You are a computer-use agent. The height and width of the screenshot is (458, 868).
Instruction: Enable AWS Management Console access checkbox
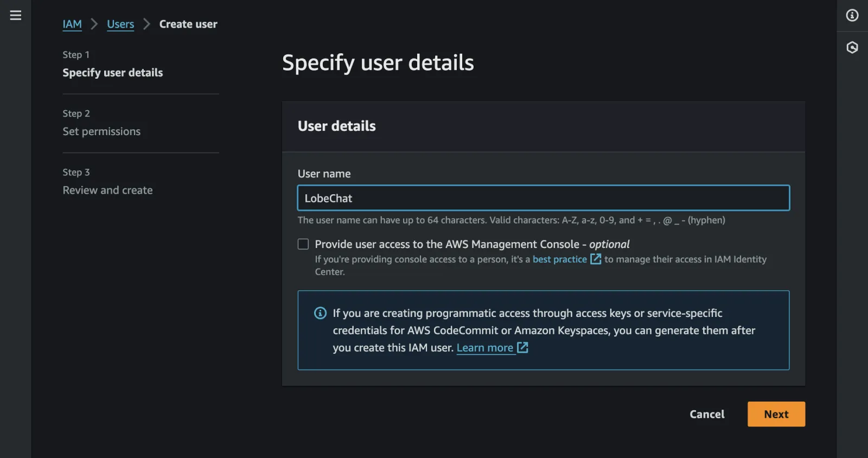(x=303, y=244)
